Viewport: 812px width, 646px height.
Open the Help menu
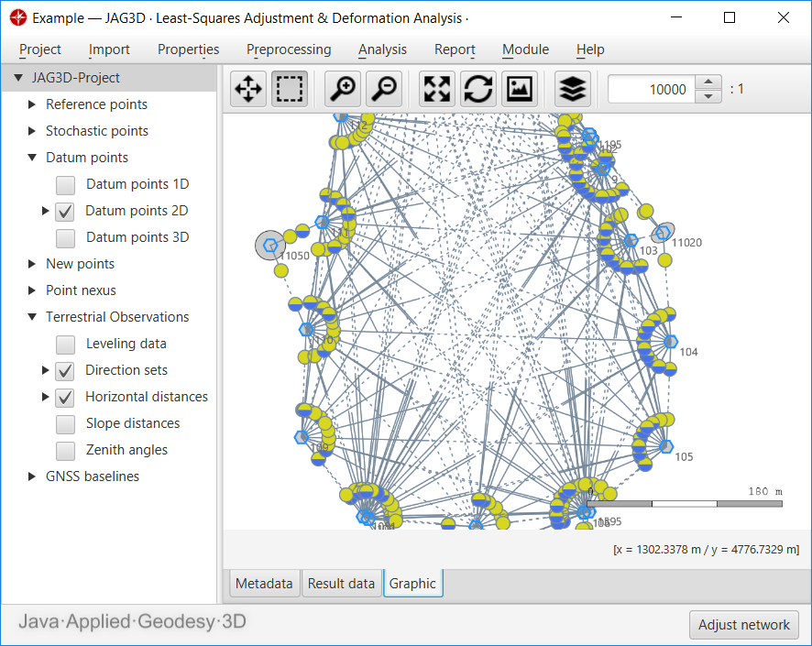pos(590,49)
